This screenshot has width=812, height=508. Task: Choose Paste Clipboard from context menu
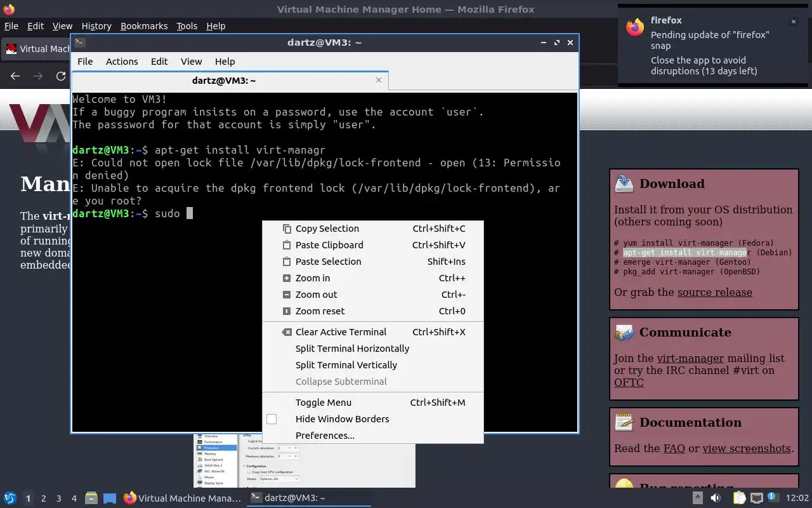pyautogui.click(x=373, y=245)
